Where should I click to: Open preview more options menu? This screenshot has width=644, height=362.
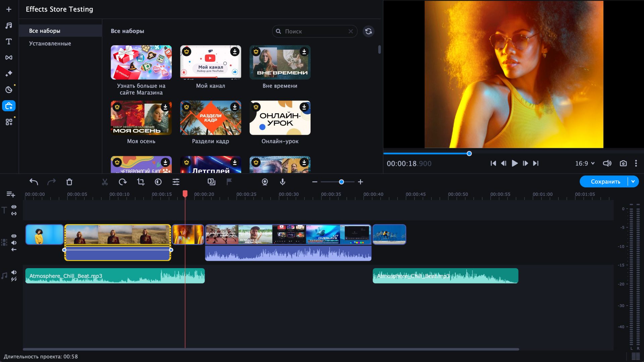pos(636,164)
